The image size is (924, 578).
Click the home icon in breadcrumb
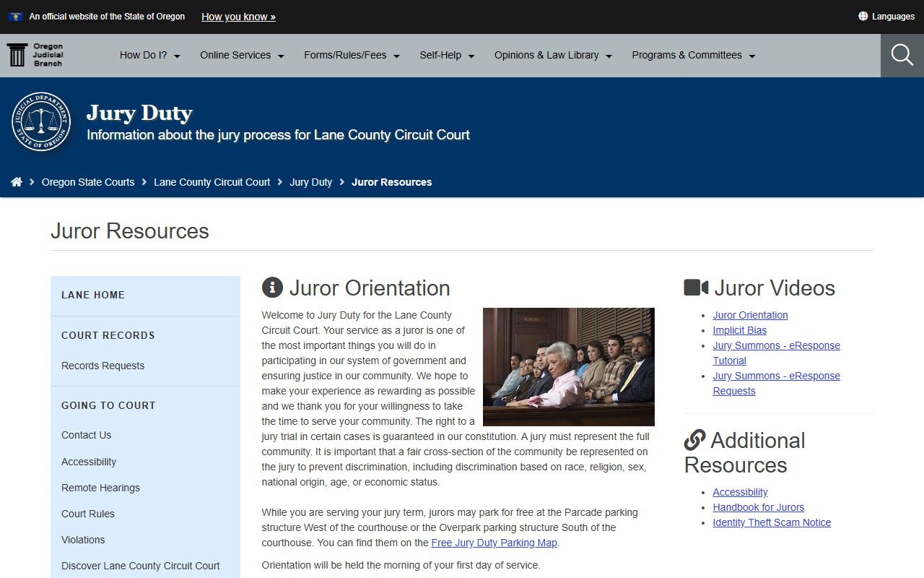17,182
